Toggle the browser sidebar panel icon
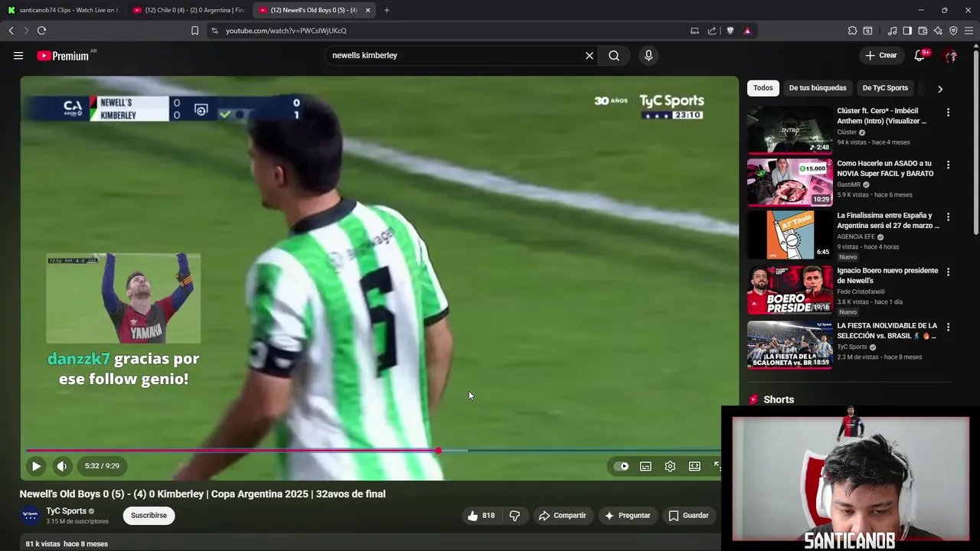The width and height of the screenshot is (980, 551). pos(907,31)
